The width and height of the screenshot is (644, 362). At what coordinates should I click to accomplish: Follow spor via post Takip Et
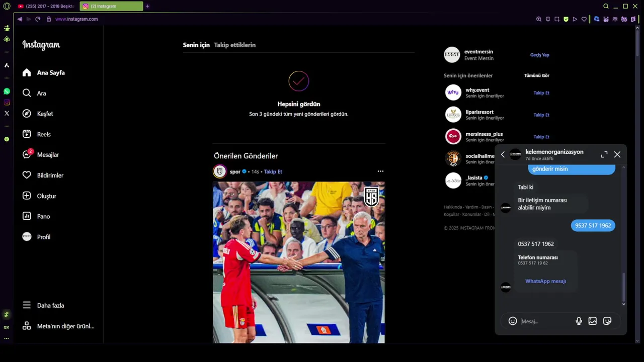(x=273, y=171)
